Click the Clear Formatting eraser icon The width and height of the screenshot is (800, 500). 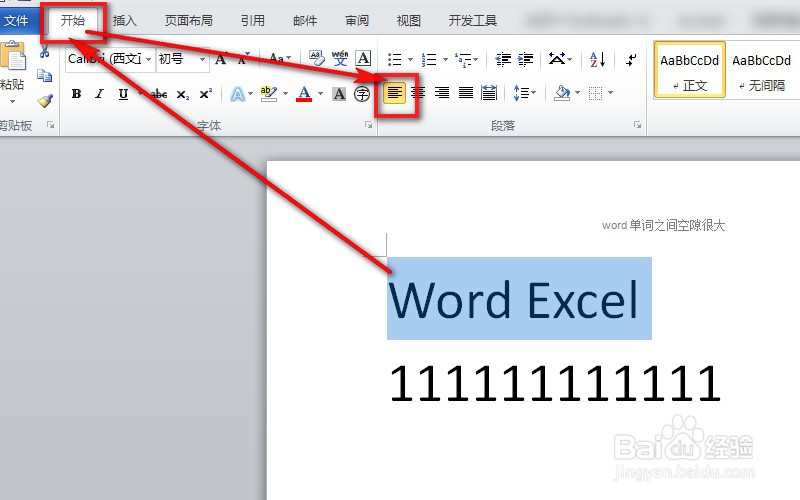click(x=316, y=59)
